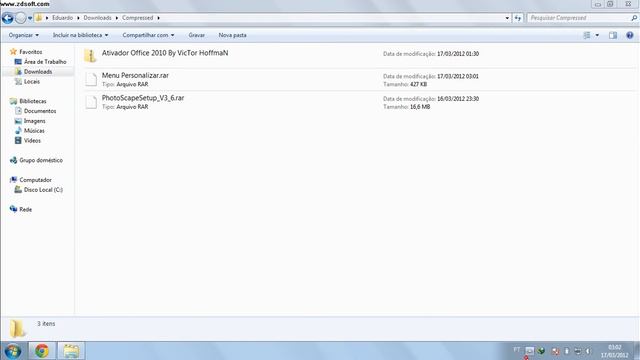Viewport: 640px width, 360px height.
Task: Click the network tray icon
Action: coord(578,351)
